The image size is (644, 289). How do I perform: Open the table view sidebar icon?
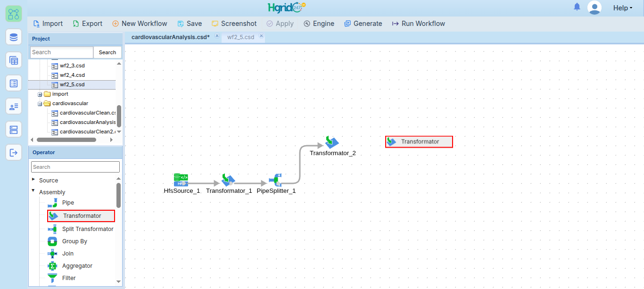[14, 60]
